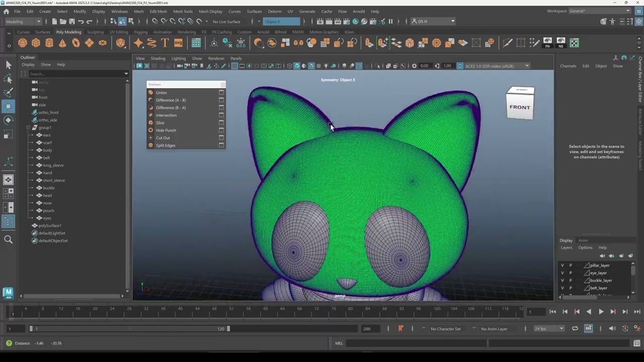The image size is (644, 362).
Task: Select the Lasso tool in toolbox
Action: click(8, 78)
